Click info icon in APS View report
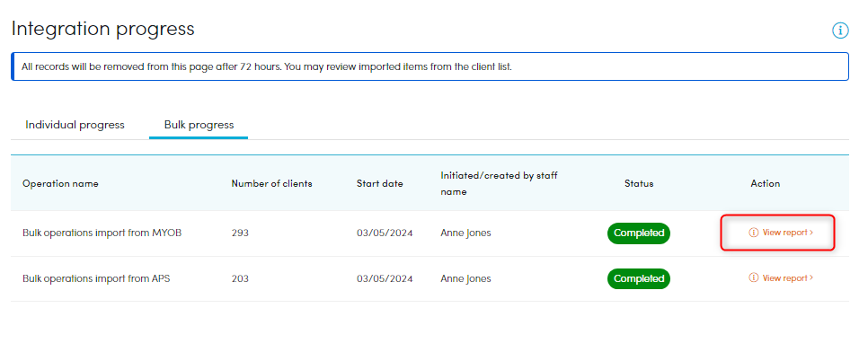Viewport: 868px width, 352px height. [x=753, y=277]
